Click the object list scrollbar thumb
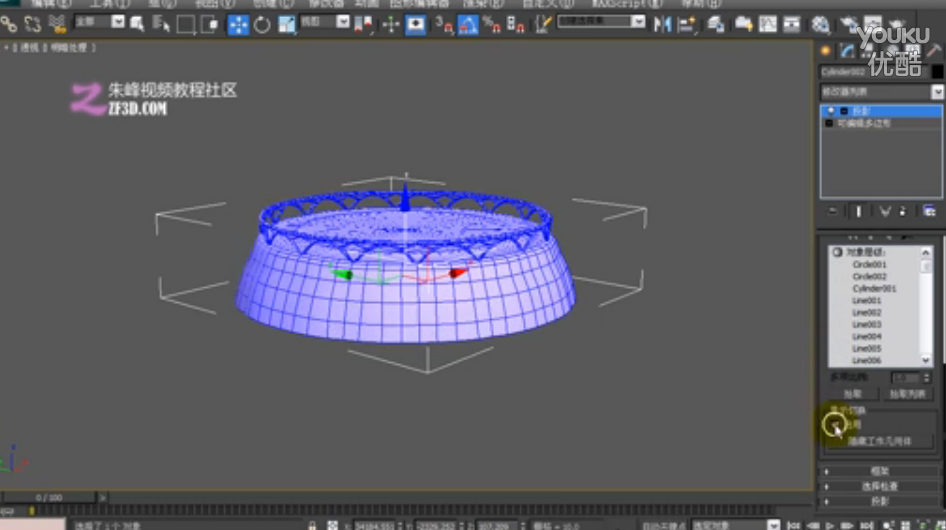The width and height of the screenshot is (946, 530). point(925,265)
